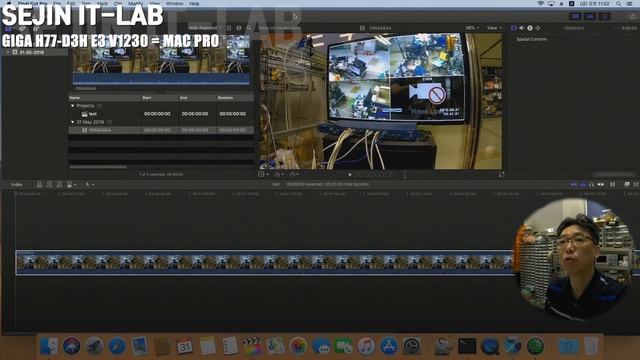Click the browser search magnifier icon
The height and width of the screenshot is (360, 640).
(x=249, y=28)
